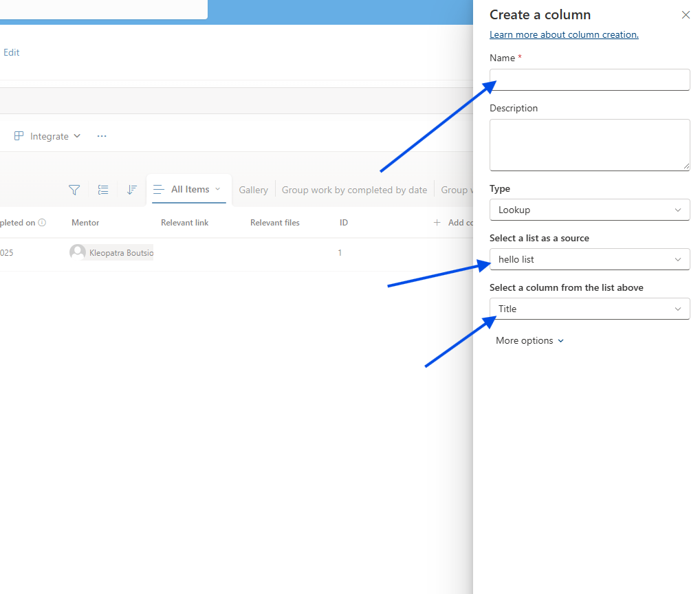Viewport: 700px width, 594px height.
Task: Click the three-dot more actions icon
Action: click(102, 136)
